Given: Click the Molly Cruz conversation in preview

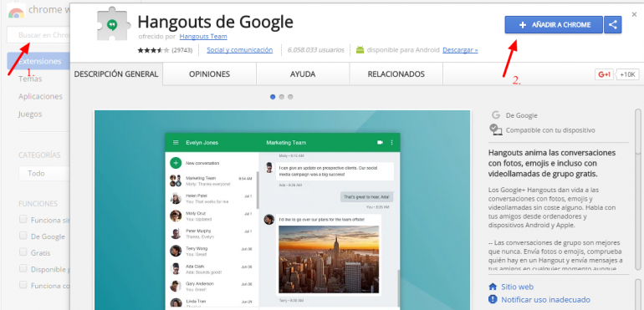Looking at the screenshot, I should pyautogui.click(x=211, y=216).
